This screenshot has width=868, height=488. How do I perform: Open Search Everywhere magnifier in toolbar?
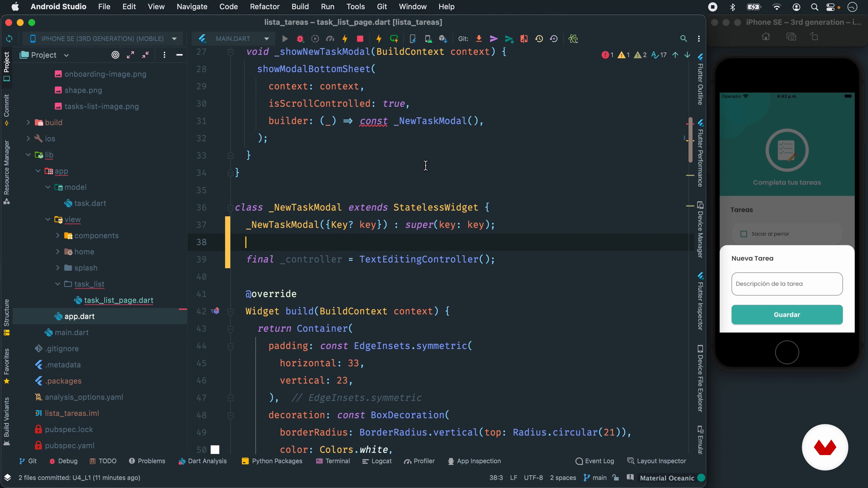684,39
